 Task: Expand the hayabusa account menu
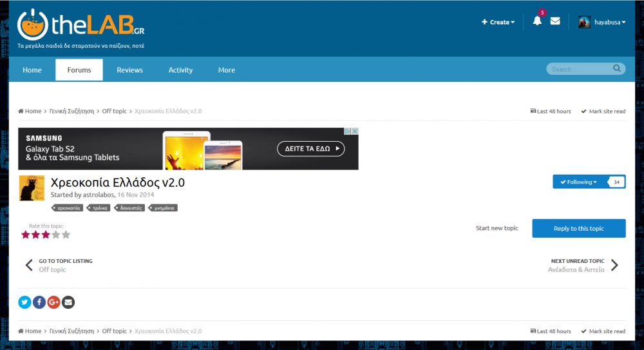click(x=610, y=22)
